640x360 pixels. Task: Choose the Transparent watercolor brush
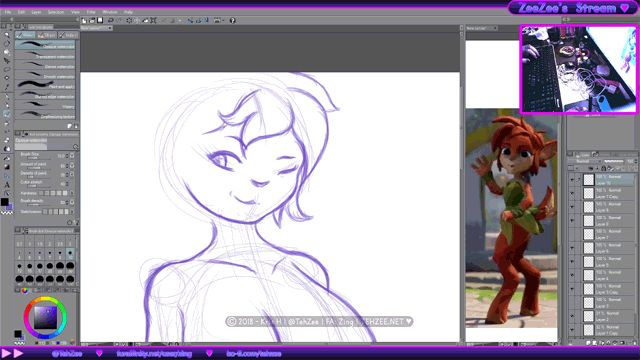tap(45, 56)
